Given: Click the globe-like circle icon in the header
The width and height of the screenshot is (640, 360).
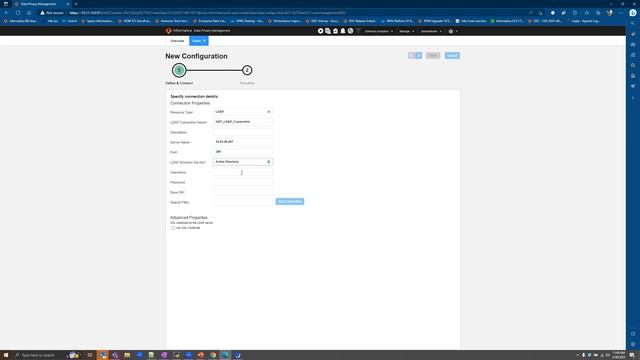Looking at the screenshot, I should click(x=350, y=31).
